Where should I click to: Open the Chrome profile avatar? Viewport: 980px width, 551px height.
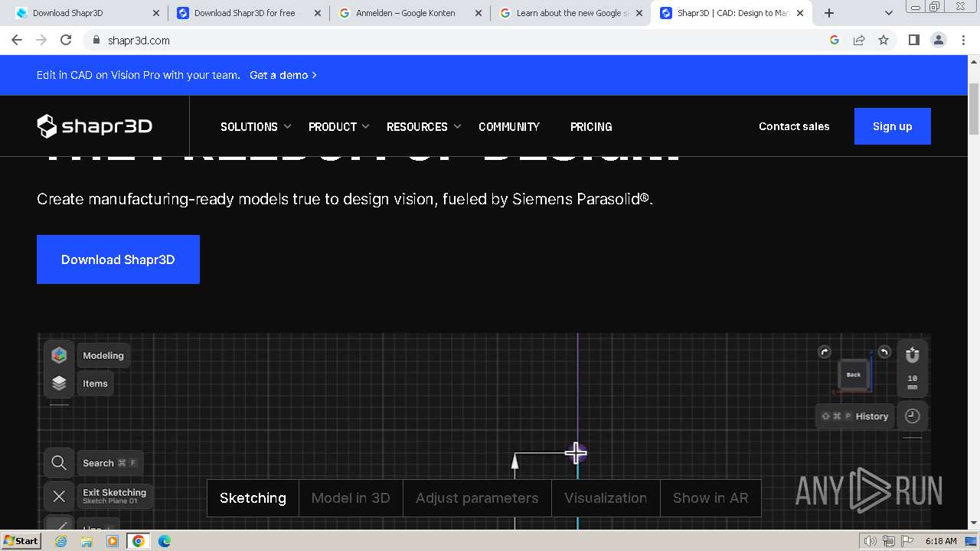[939, 40]
